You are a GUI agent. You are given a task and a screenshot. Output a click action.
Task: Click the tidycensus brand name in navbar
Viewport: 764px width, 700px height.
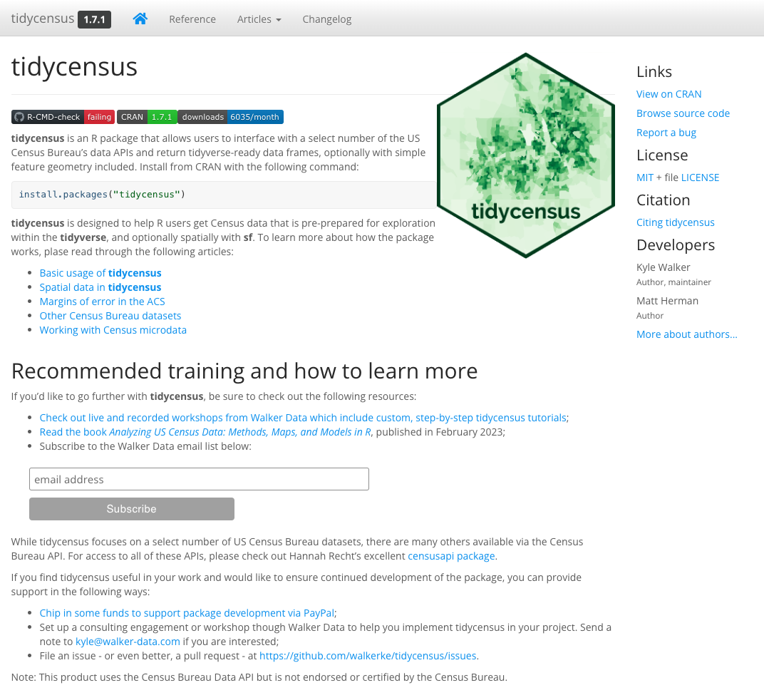[x=43, y=19]
